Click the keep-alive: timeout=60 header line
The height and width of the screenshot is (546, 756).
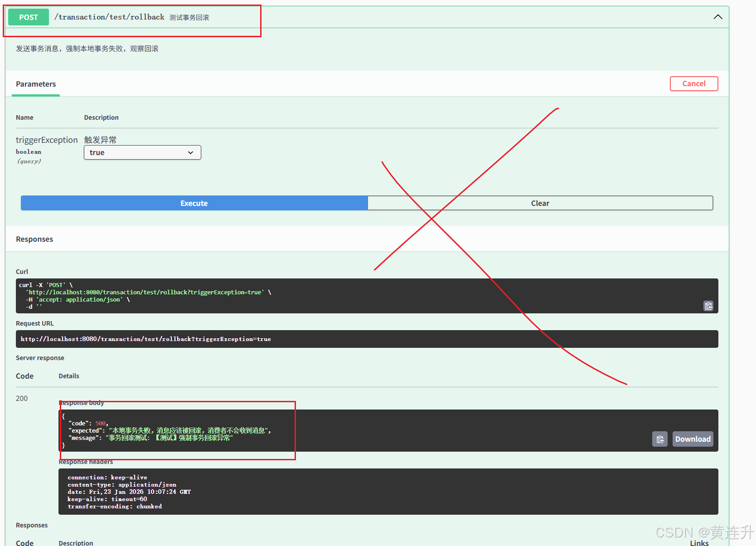coord(107,499)
